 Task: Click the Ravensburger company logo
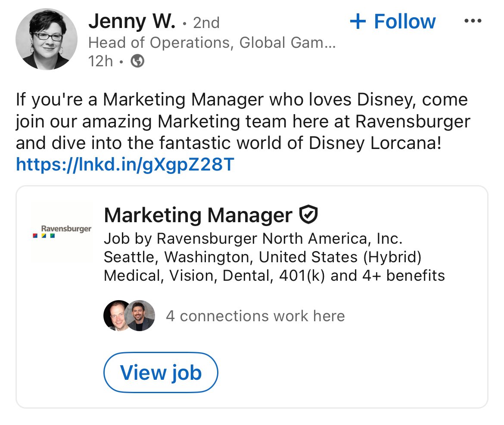[x=62, y=231]
